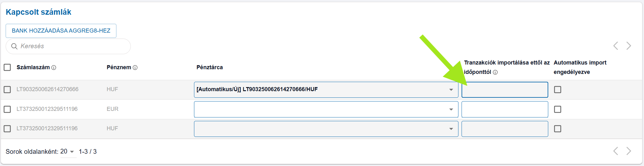
Task: Enable automatic import for the EUR account
Action: pyautogui.click(x=558, y=109)
